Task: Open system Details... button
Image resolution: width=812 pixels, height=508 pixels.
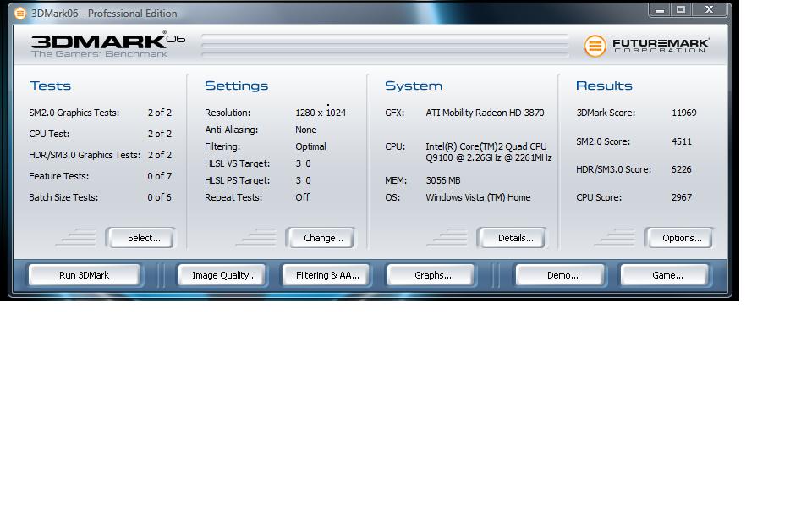Action: point(512,238)
